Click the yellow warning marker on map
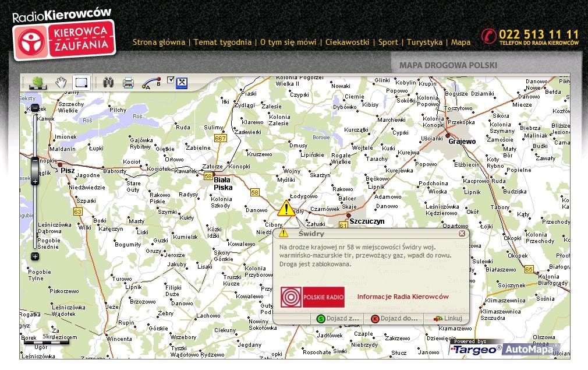 pyautogui.click(x=286, y=209)
